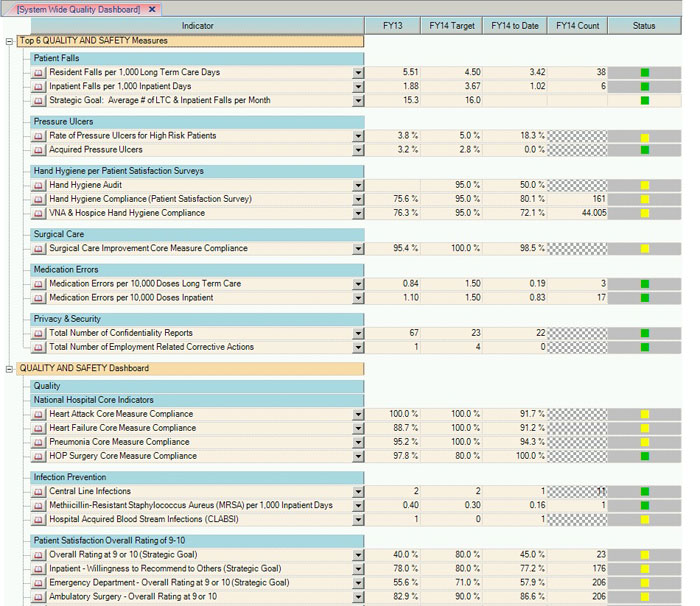The height and width of the screenshot is (606, 700).
Task: Click green status square for Resident Falls
Action: (645, 73)
